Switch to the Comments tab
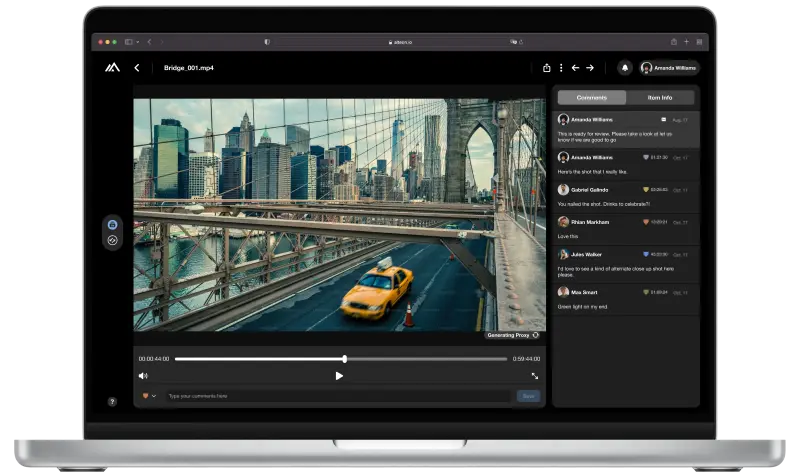Viewport: 800px width, 476px height. (591, 98)
